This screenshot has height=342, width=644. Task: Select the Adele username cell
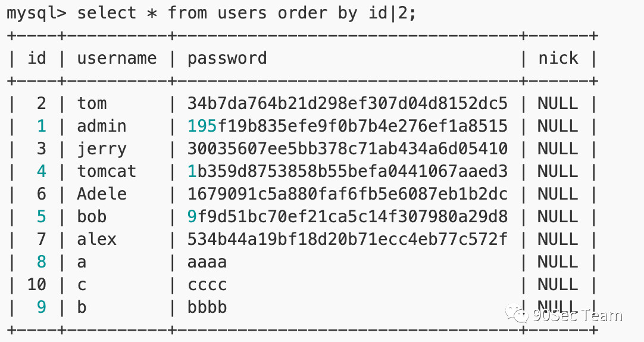(102, 194)
